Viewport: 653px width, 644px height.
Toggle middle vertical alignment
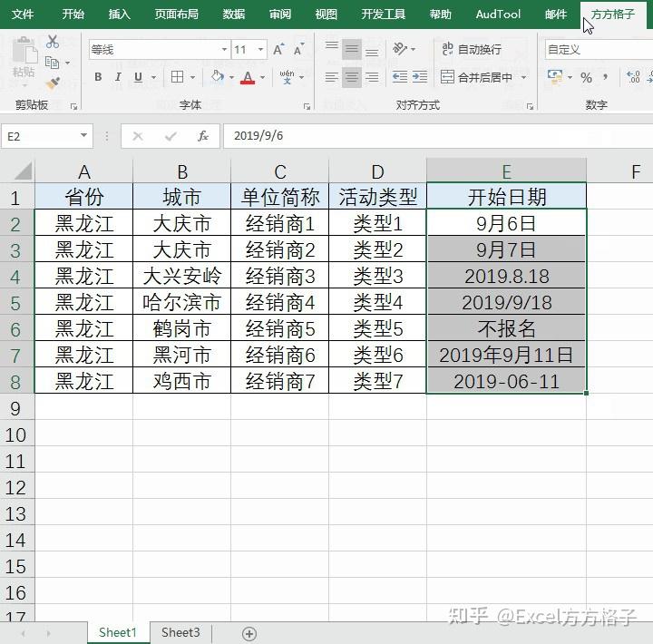point(352,50)
